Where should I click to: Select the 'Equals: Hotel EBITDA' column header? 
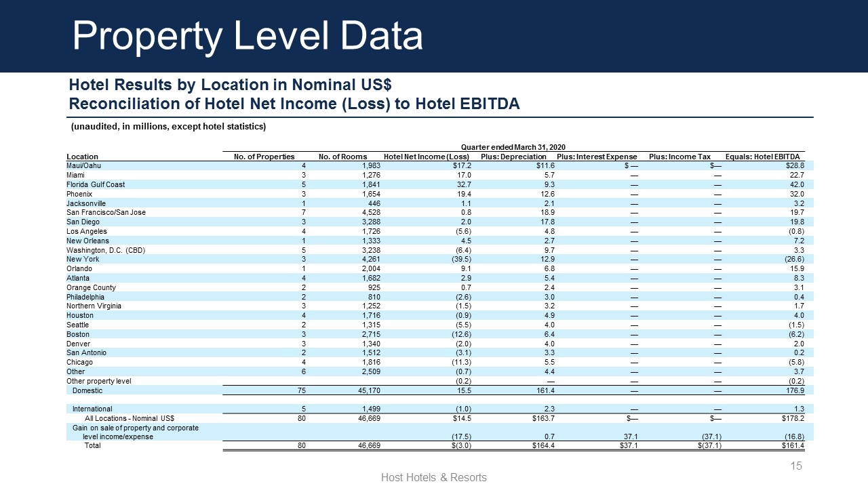coord(763,157)
